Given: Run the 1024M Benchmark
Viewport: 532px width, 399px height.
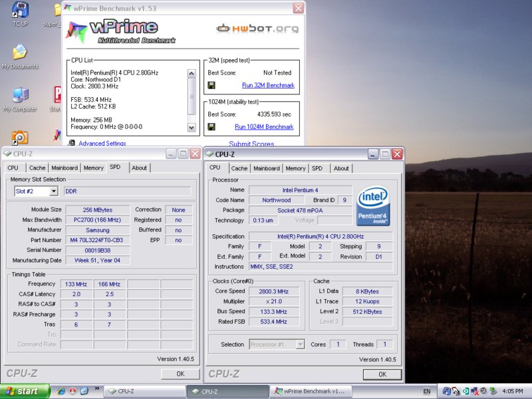Looking at the screenshot, I should tap(264, 127).
